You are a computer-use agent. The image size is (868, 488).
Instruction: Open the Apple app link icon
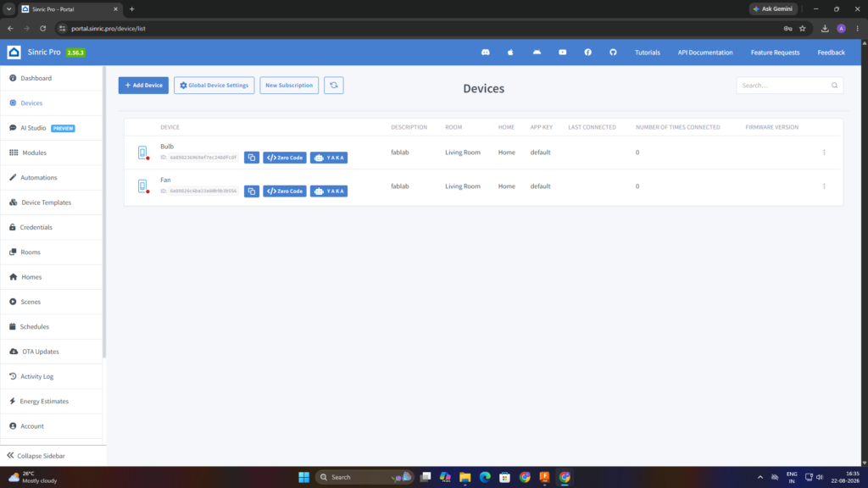[x=510, y=52]
